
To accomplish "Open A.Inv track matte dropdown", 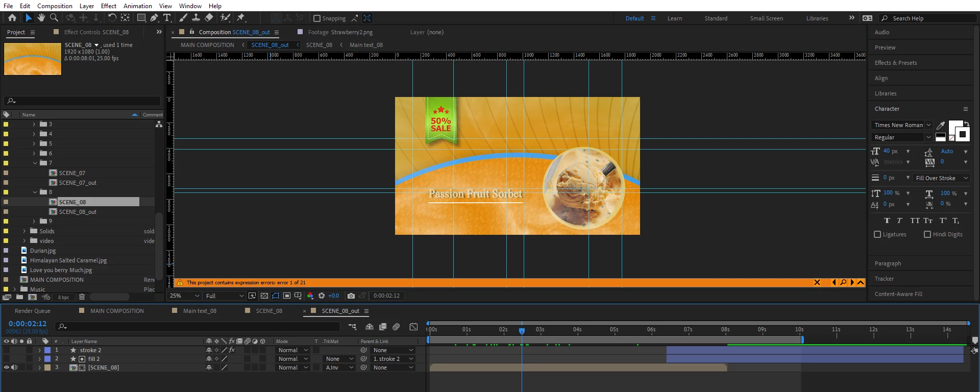I will point(340,367).
